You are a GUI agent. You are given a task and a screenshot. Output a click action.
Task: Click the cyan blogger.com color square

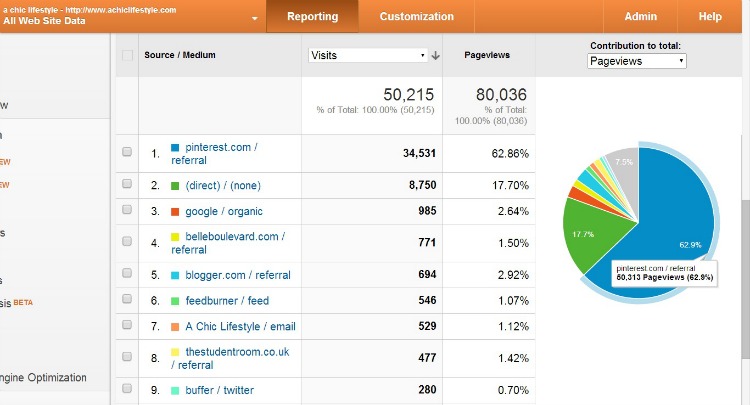(x=175, y=275)
